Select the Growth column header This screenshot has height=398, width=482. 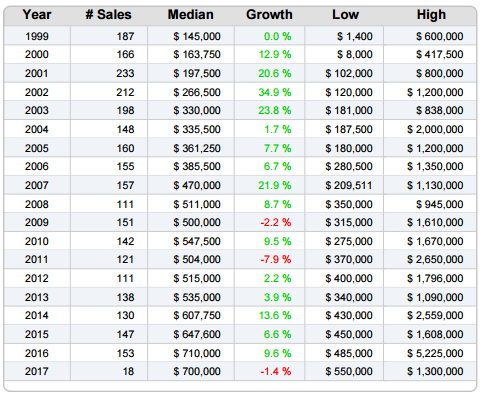pyautogui.click(x=269, y=15)
